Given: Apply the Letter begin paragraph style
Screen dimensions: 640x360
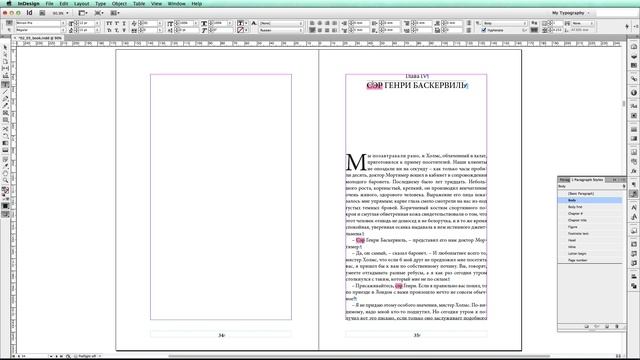Looking at the screenshot, I should click(x=590, y=253).
